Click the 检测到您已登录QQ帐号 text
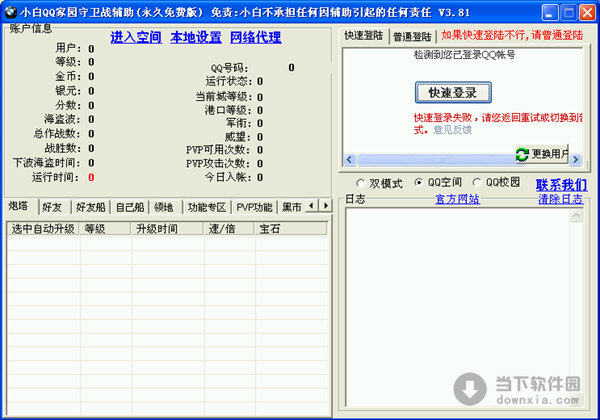This screenshot has width=600, height=420. tap(464, 55)
